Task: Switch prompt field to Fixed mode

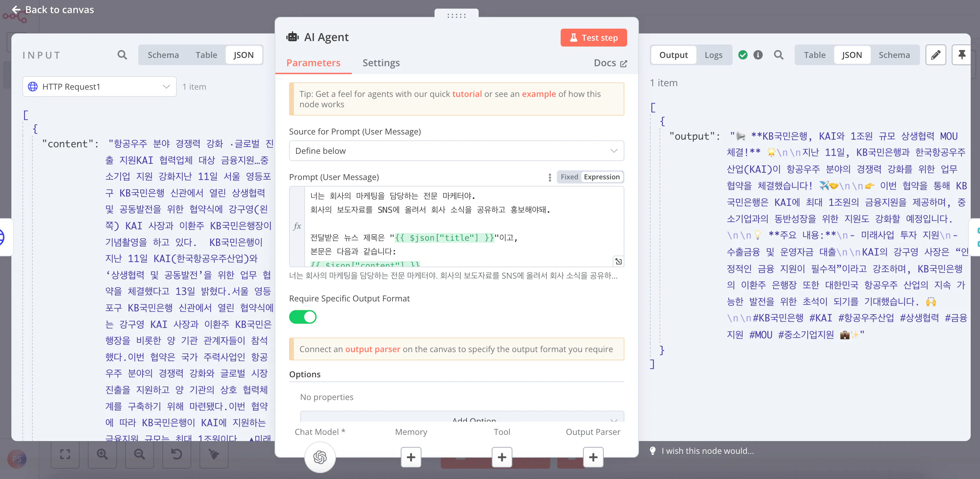Action: click(x=569, y=177)
